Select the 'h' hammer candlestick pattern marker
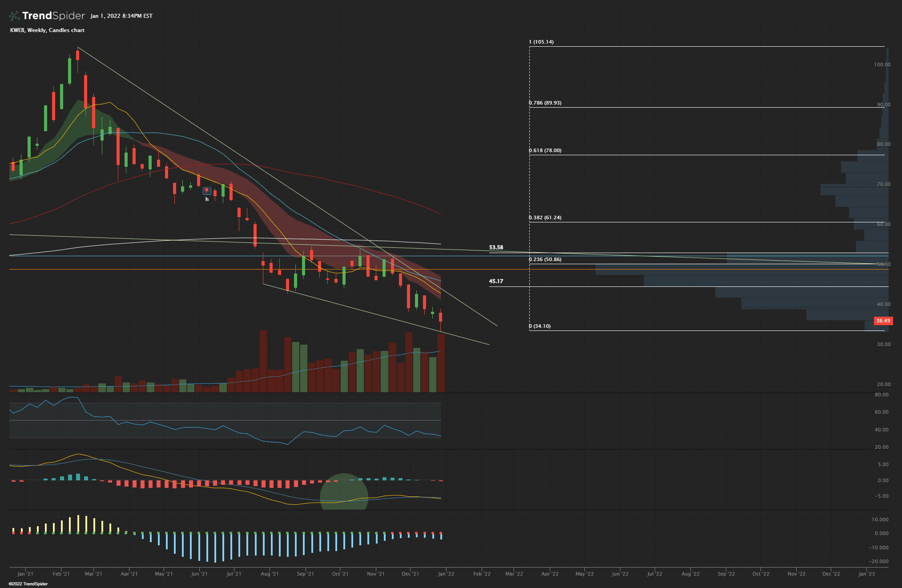 tap(207, 199)
